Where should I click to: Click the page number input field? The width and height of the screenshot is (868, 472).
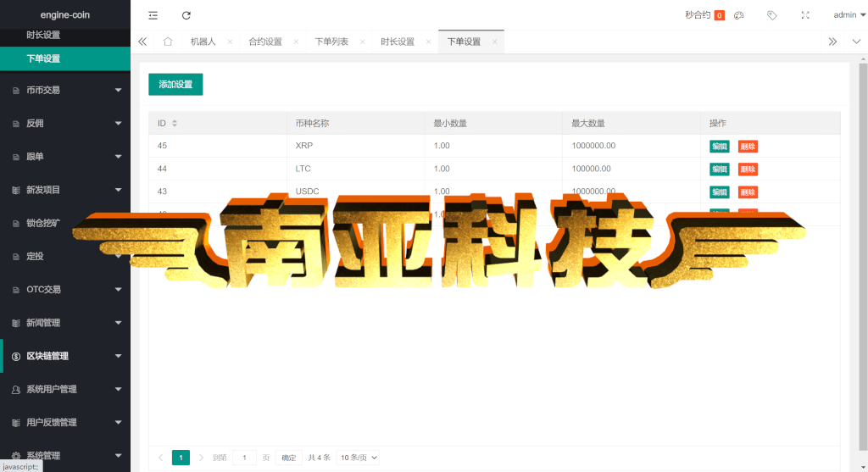point(244,458)
